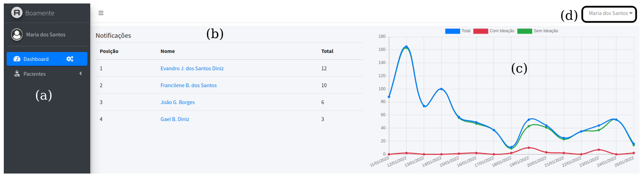Click the hamburger menu icon
The image size is (644, 177).
[101, 13]
